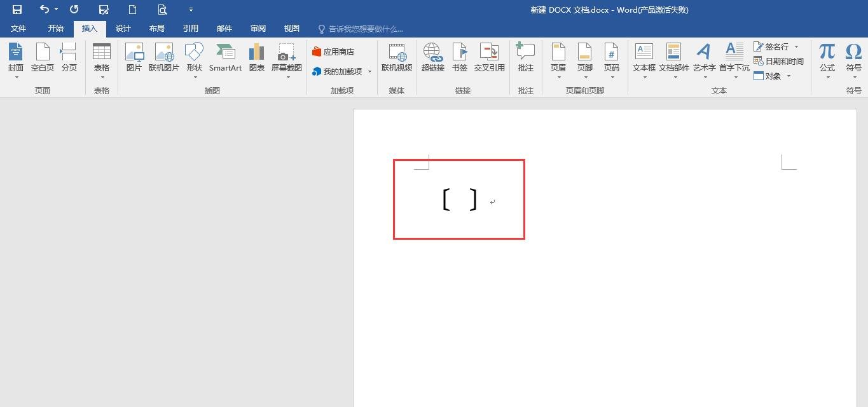This screenshot has height=407, width=868.
Task: Insert a chart (图表)
Action: (x=256, y=59)
